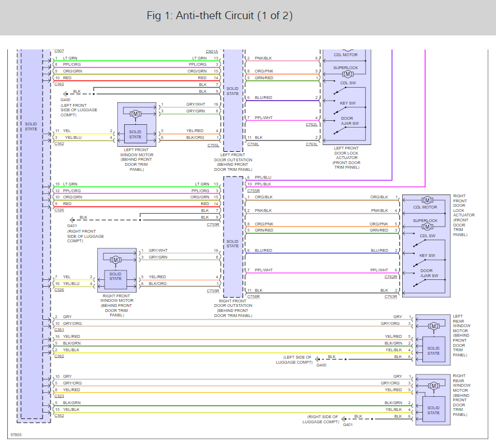Click the motor symbol in Right Rear Window Motor
496x448 pixels.
pos(434,386)
